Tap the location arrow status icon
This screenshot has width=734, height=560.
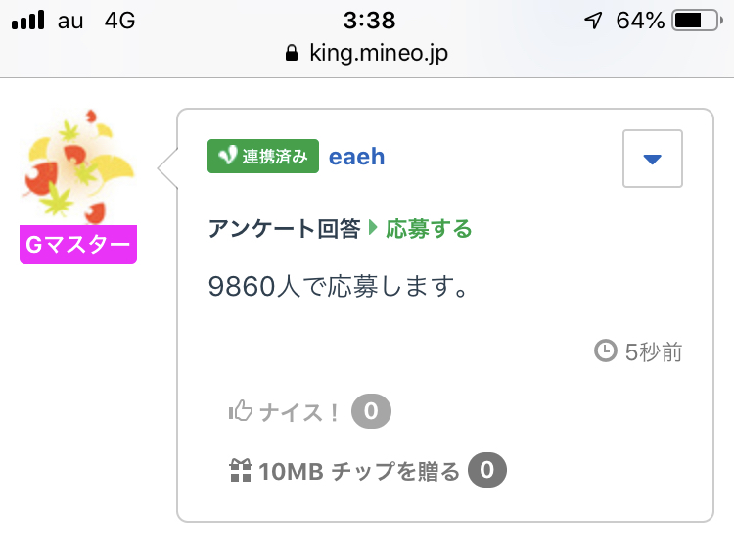point(592,20)
